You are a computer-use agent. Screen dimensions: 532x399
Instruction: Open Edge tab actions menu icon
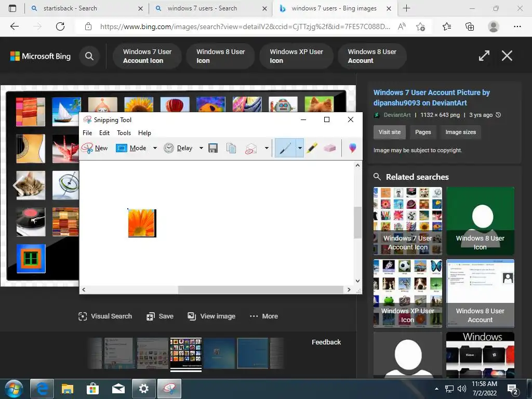click(12, 8)
